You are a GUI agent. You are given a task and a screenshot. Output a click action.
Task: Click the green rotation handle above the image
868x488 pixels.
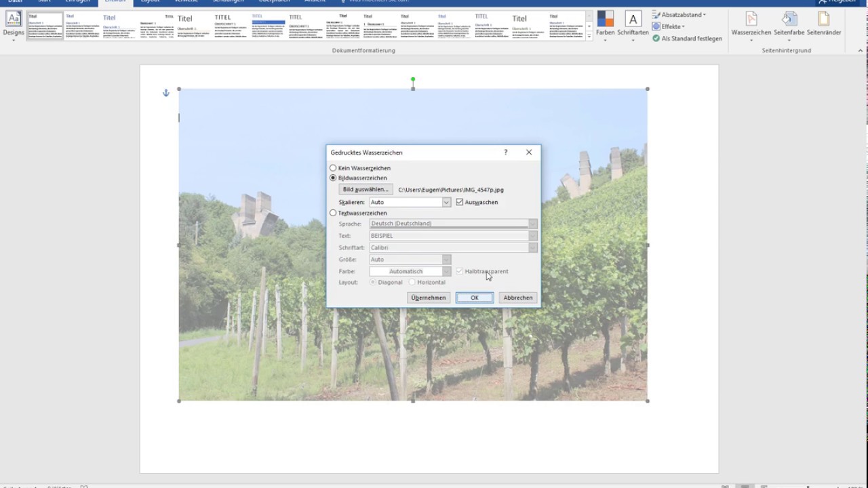(413, 79)
